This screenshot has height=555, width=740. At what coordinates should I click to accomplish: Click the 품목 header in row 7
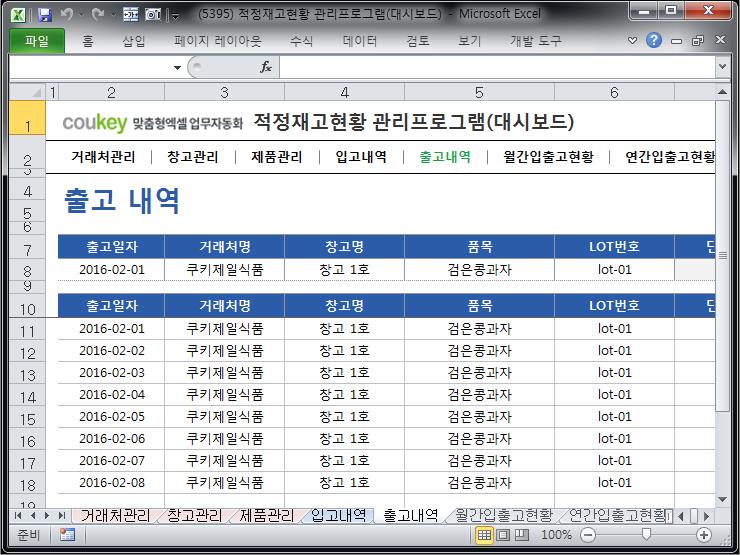pos(479,246)
